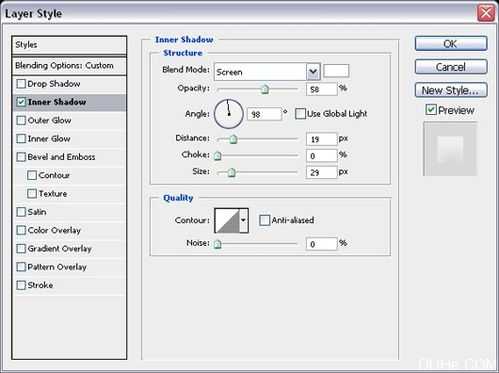Click the Contour curve thumbnail
Image resolution: width=499 pixels, height=373 pixels.
(x=227, y=220)
